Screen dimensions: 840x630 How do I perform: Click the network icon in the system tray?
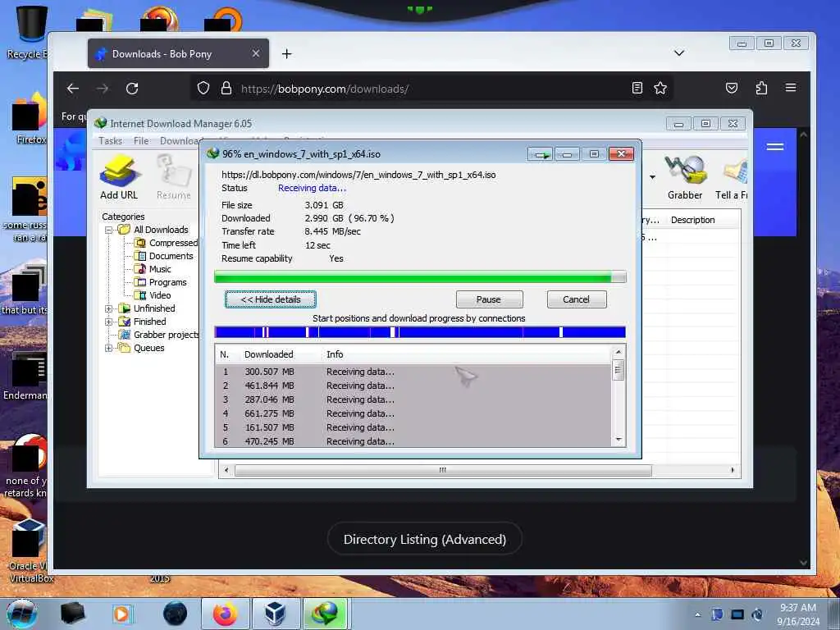coord(737,614)
